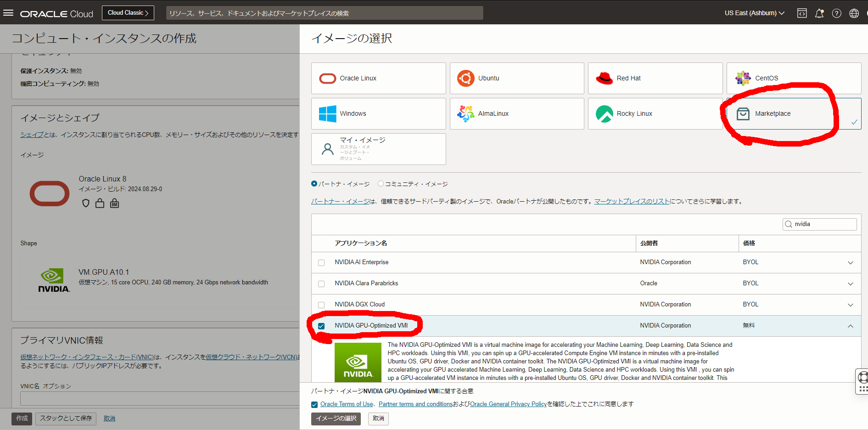
Task: Check the NVIDIA DGX Cloud checkbox
Action: tap(321, 305)
